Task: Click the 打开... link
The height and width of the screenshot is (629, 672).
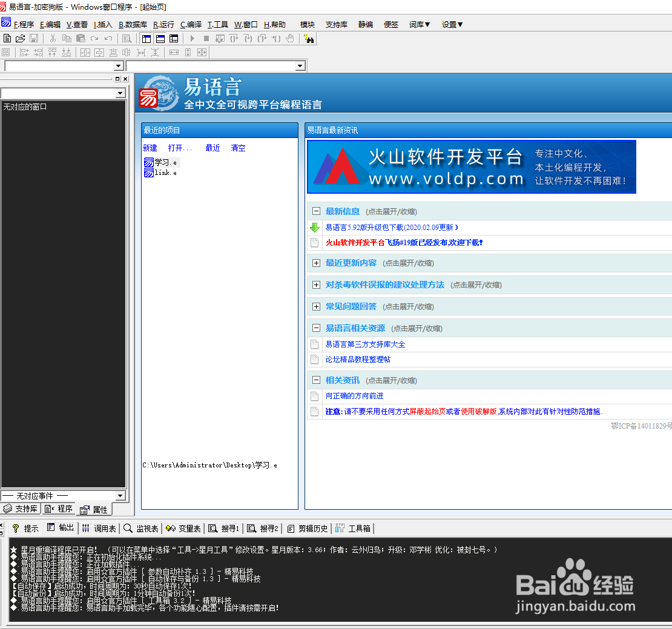Action: (x=180, y=148)
